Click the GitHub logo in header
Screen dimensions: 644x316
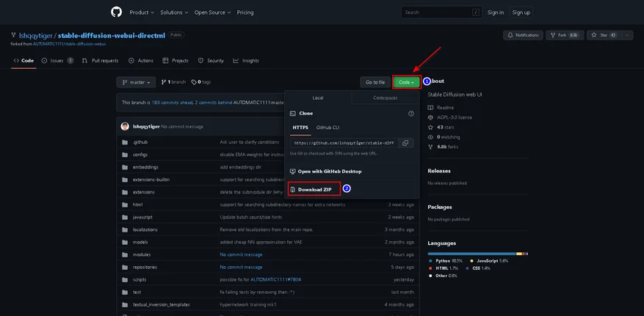point(116,12)
